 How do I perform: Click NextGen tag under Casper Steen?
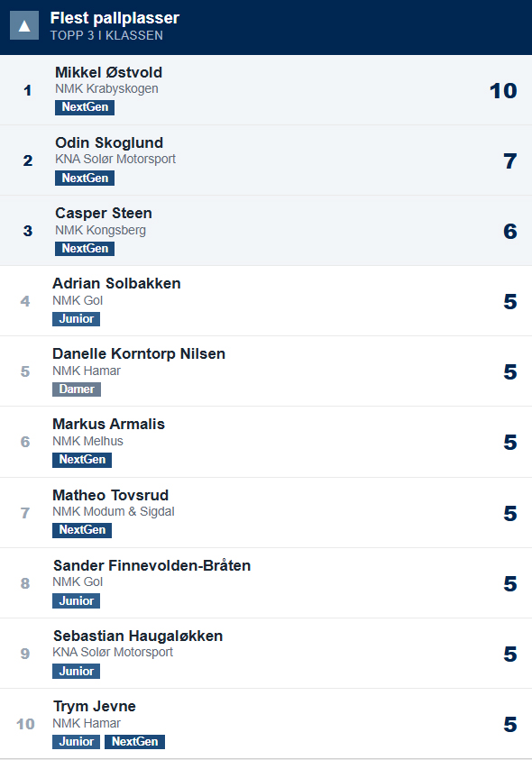pos(85,248)
